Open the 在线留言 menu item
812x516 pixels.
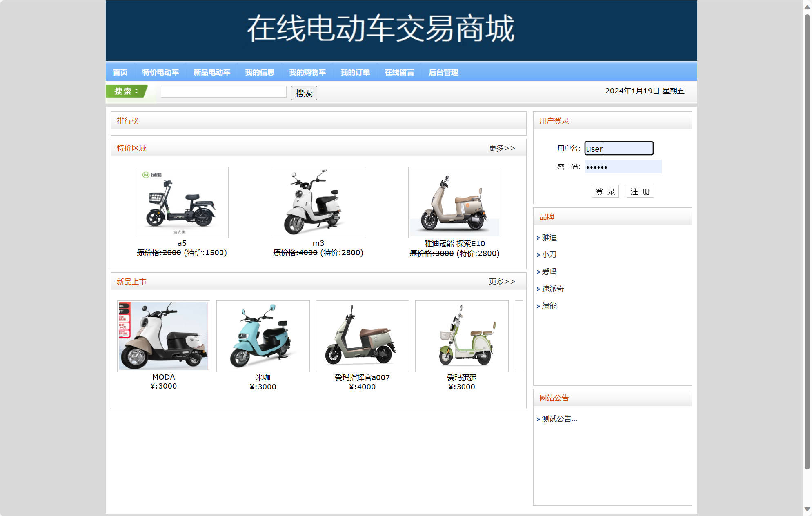(399, 72)
